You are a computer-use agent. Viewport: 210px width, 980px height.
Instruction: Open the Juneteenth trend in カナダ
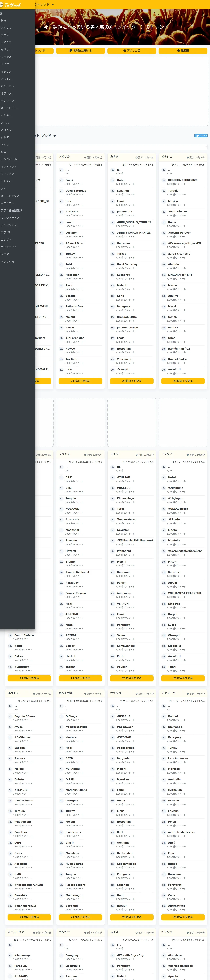point(125,212)
